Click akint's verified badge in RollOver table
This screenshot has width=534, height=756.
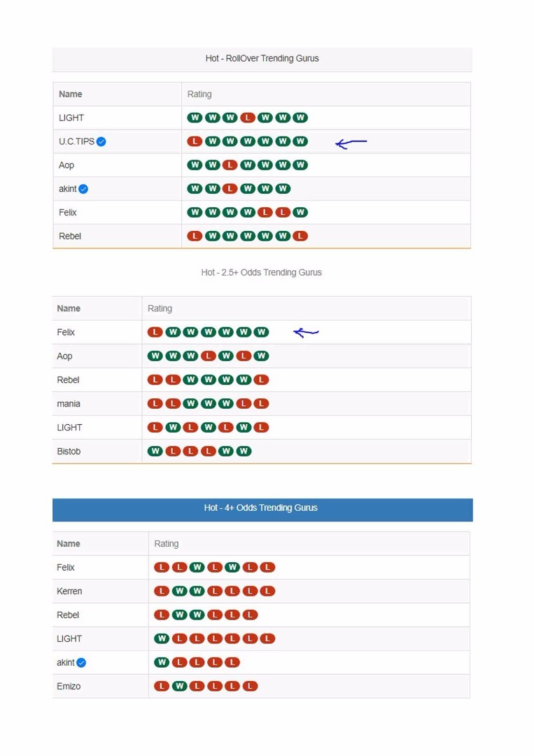click(83, 189)
